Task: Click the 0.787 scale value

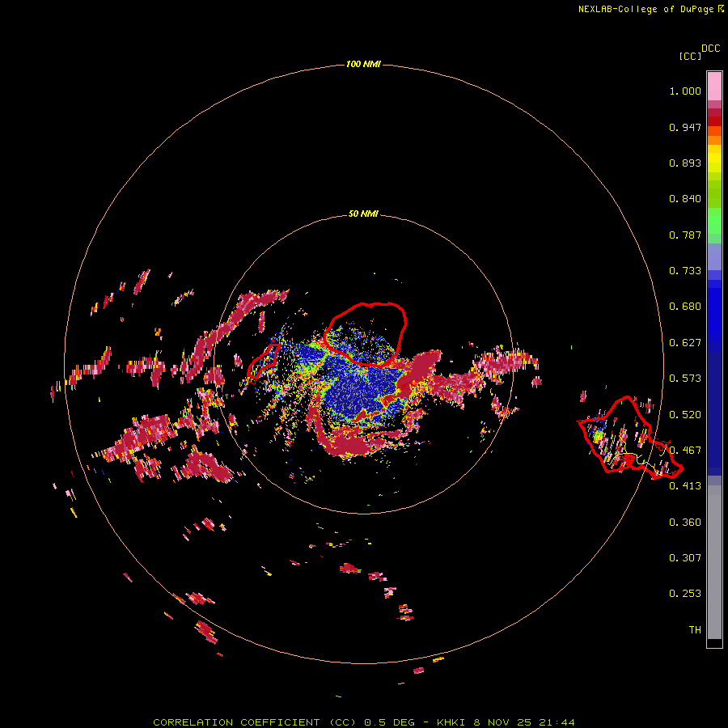Action: [685, 235]
